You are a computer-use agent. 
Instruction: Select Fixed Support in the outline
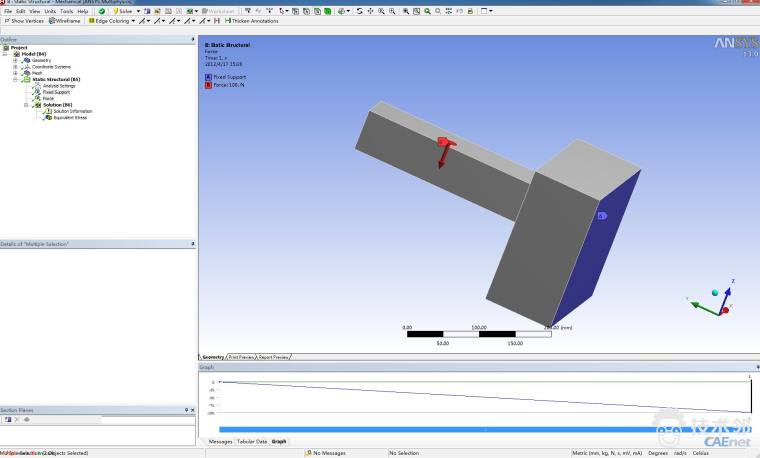point(55,92)
